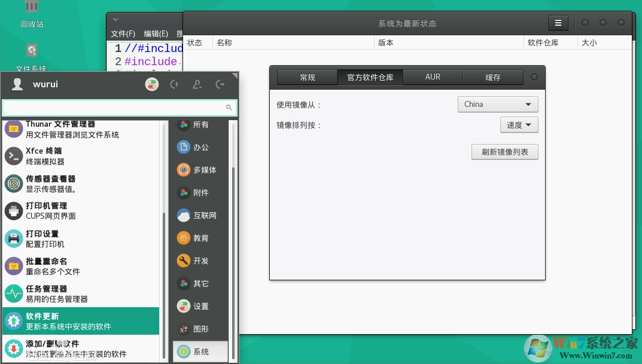Select the 开发 category

(x=197, y=261)
